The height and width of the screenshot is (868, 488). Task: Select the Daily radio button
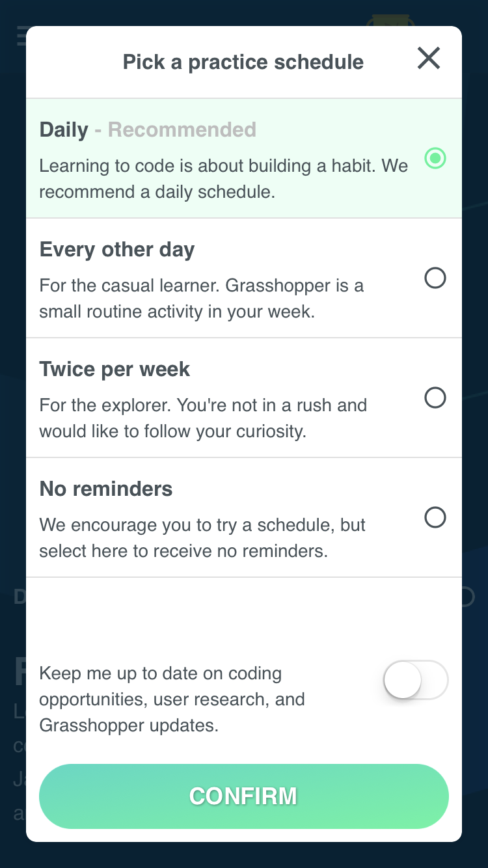[435, 158]
